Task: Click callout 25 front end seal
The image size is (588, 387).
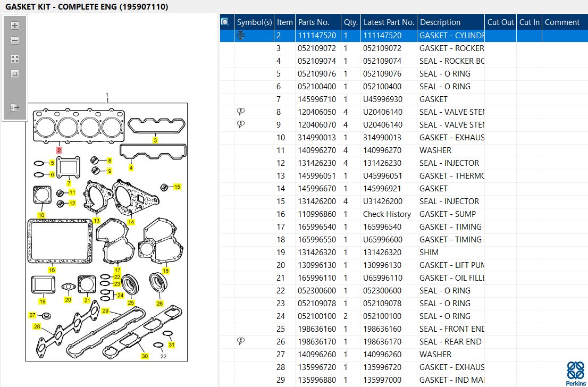Action: [x=131, y=302]
